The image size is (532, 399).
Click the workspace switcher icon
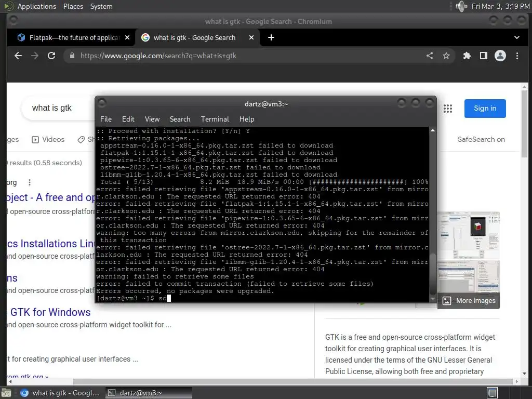click(493, 393)
